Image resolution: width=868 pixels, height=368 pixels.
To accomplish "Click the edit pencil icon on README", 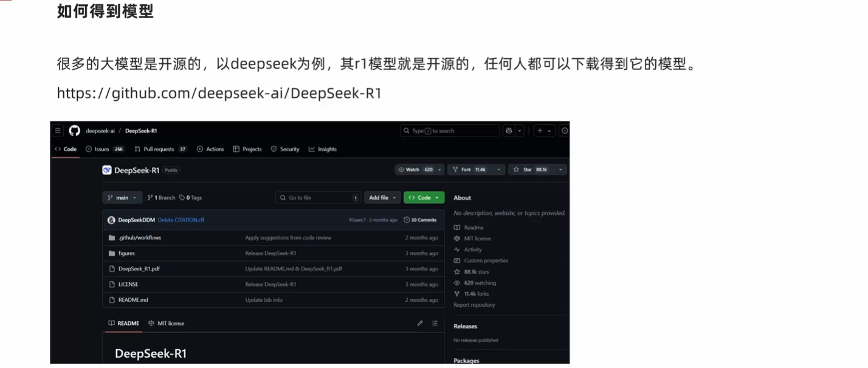I will pyautogui.click(x=420, y=323).
